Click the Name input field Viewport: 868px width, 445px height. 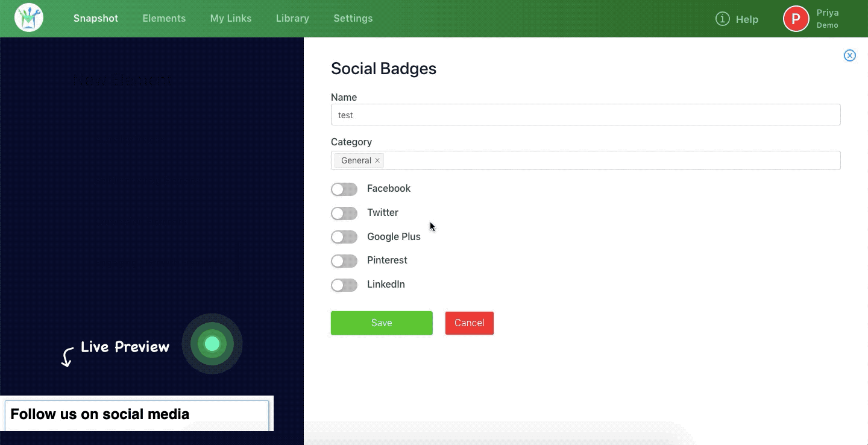pos(585,115)
